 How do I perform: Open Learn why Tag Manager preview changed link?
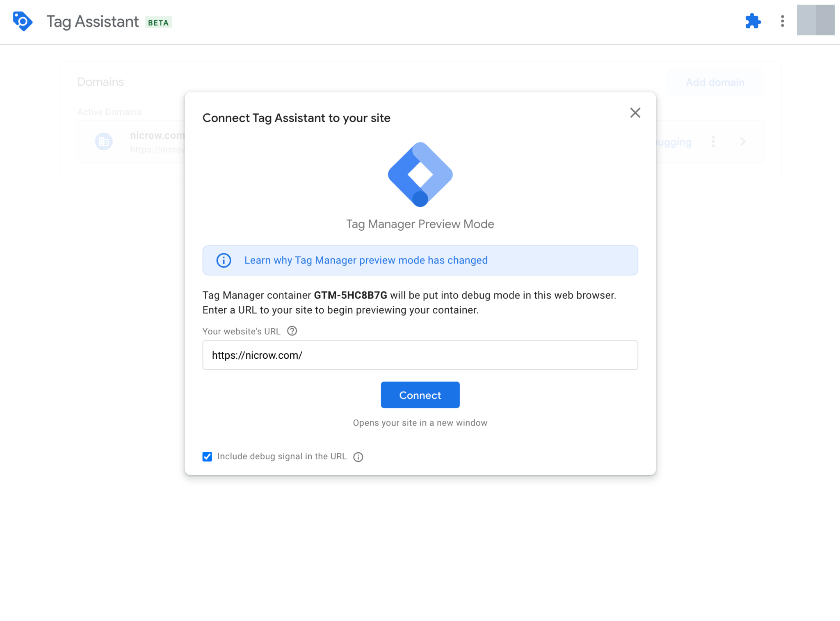[365, 260]
